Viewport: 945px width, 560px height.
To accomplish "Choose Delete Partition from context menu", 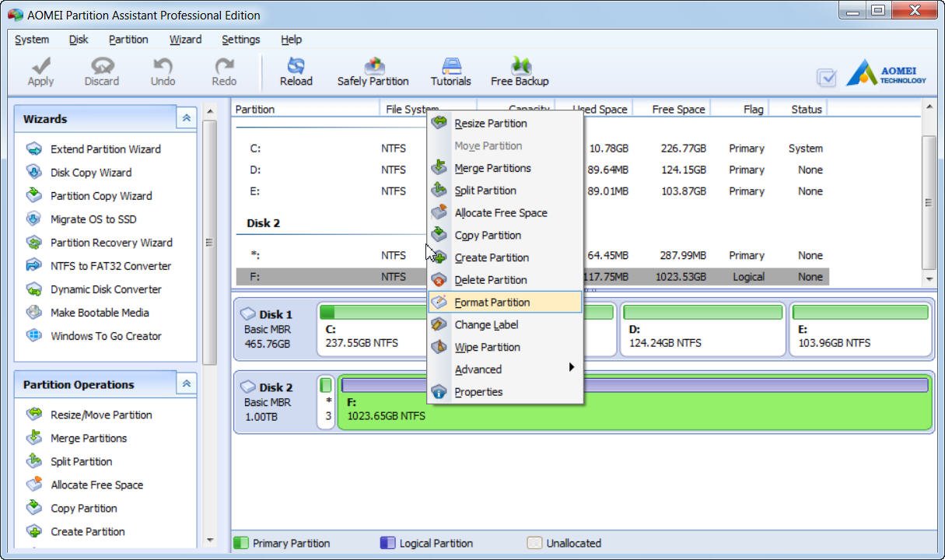I will click(x=505, y=280).
